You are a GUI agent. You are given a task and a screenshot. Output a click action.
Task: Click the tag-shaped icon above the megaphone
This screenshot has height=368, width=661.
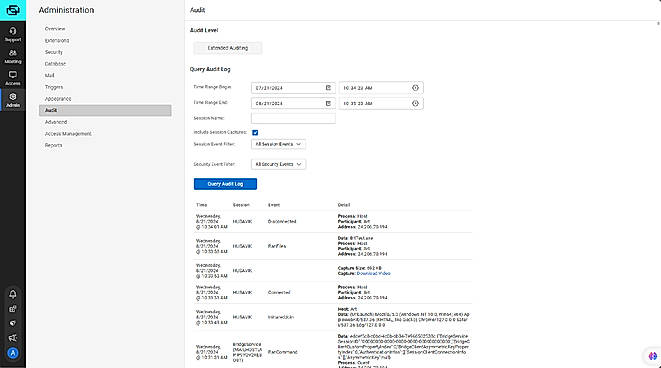[x=13, y=323]
